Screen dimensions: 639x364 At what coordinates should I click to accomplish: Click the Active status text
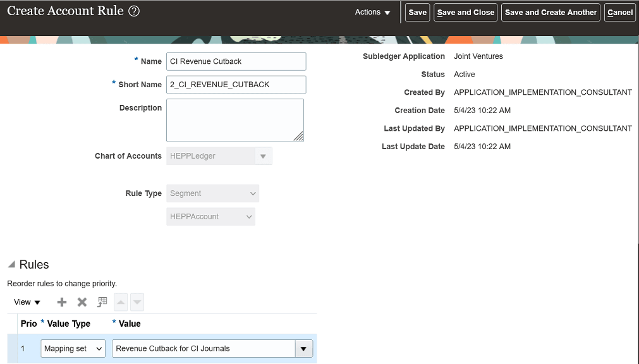[x=464, y=74]
